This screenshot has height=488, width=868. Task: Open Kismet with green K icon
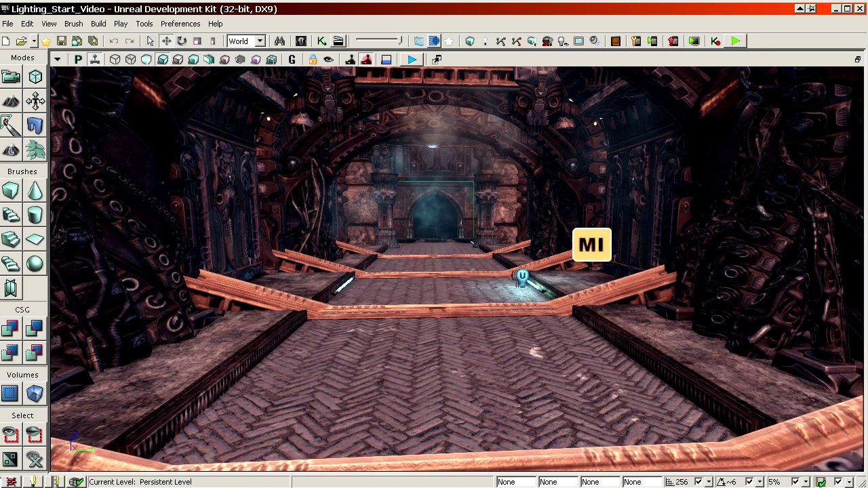coord(322,41)
